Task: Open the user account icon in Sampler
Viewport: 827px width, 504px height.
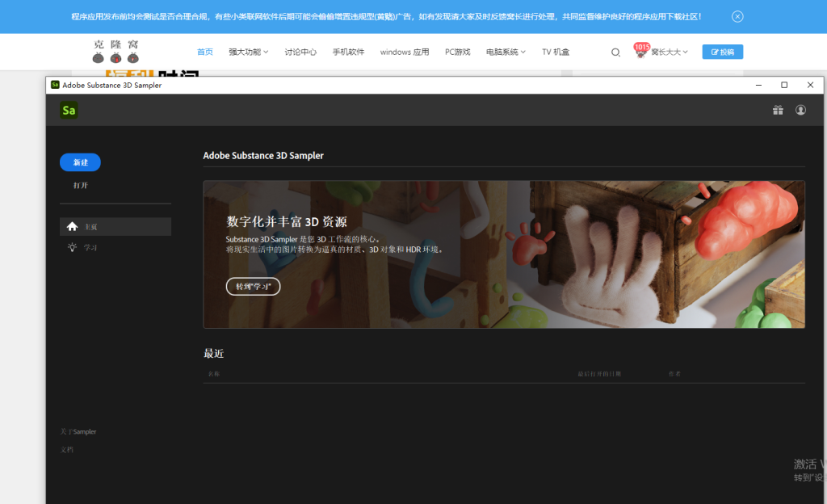Action: (800, 110)
